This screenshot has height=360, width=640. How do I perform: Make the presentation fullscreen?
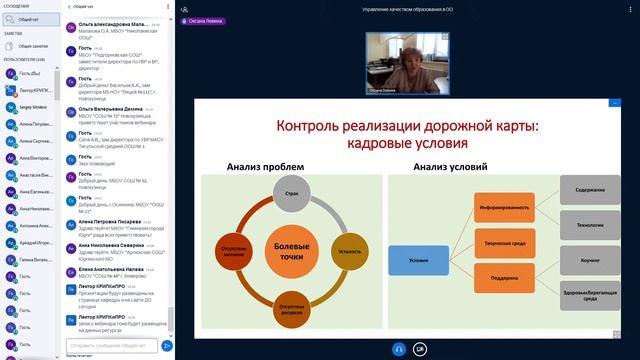pyautogui.click(x=617, y=334)
